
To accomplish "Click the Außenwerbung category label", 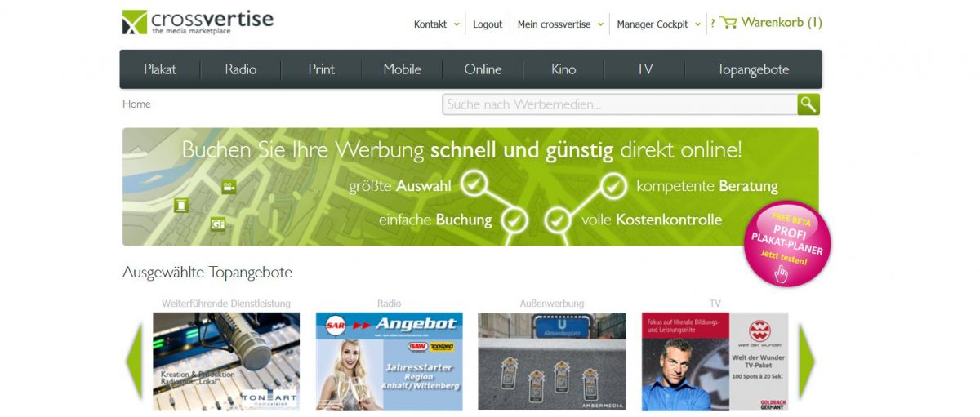I will coord(552,304).
